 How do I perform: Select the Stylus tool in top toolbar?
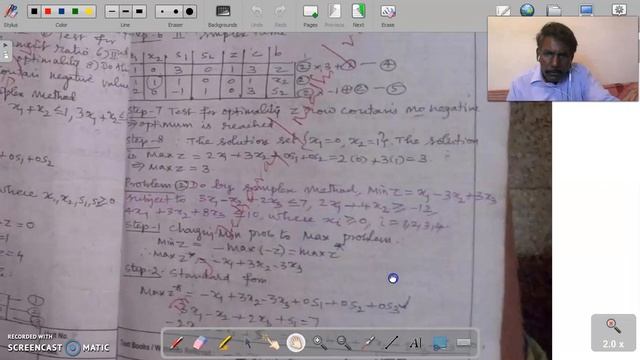[x=10, y=12]
